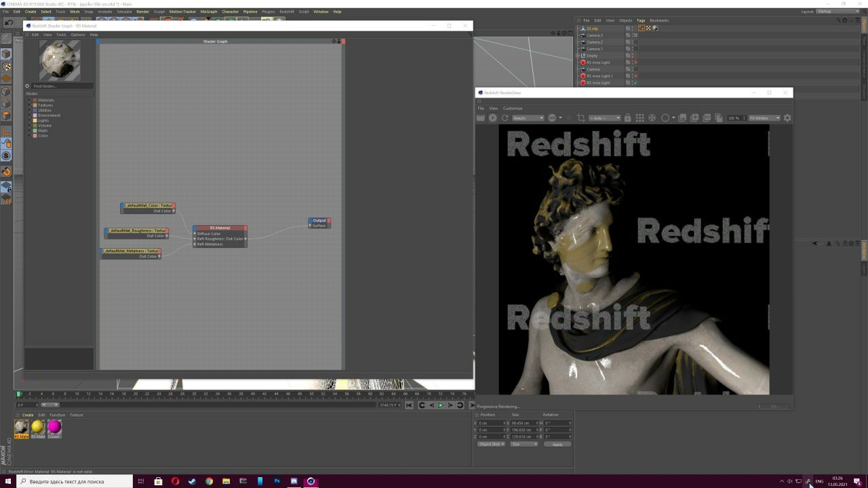The image size is (868, 488).
Task: Toggle layer checkbox for Empty object
Action: [628, 56]
